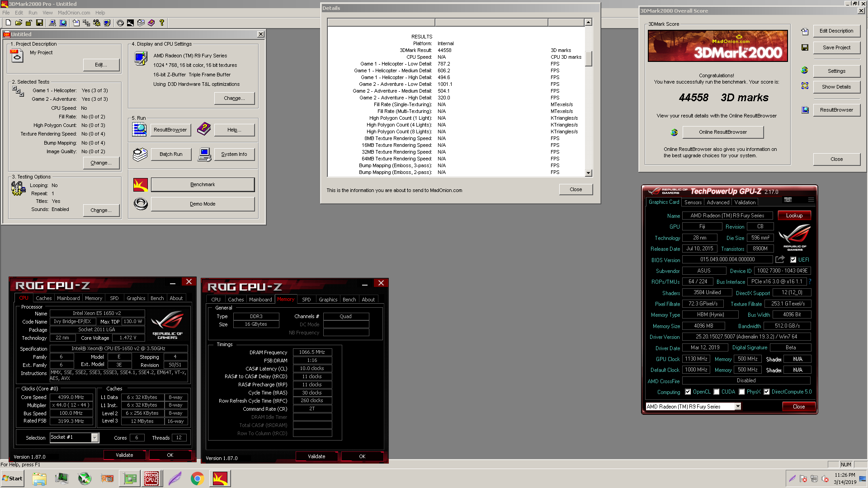Toggle the UEFI checkbox in GPU-Z

tap(793, 260)
